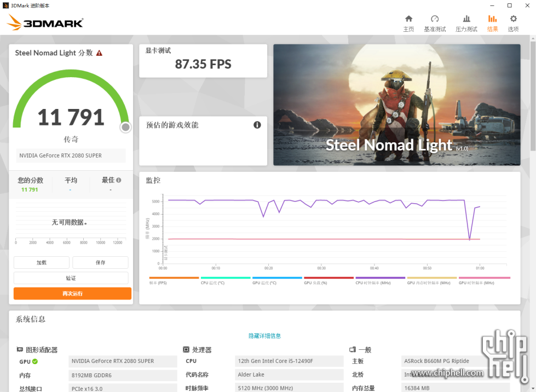Click the 87.35 FPS graphics test value
The width and height of the screenshot is (536, 392).
pos(203,64)
